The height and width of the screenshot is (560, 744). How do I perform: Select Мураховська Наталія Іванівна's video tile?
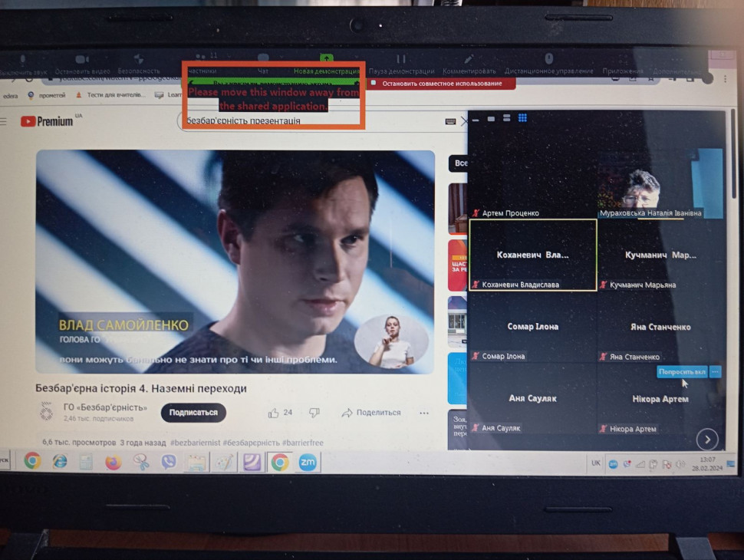pyautogui.click(x=661, y=183)
